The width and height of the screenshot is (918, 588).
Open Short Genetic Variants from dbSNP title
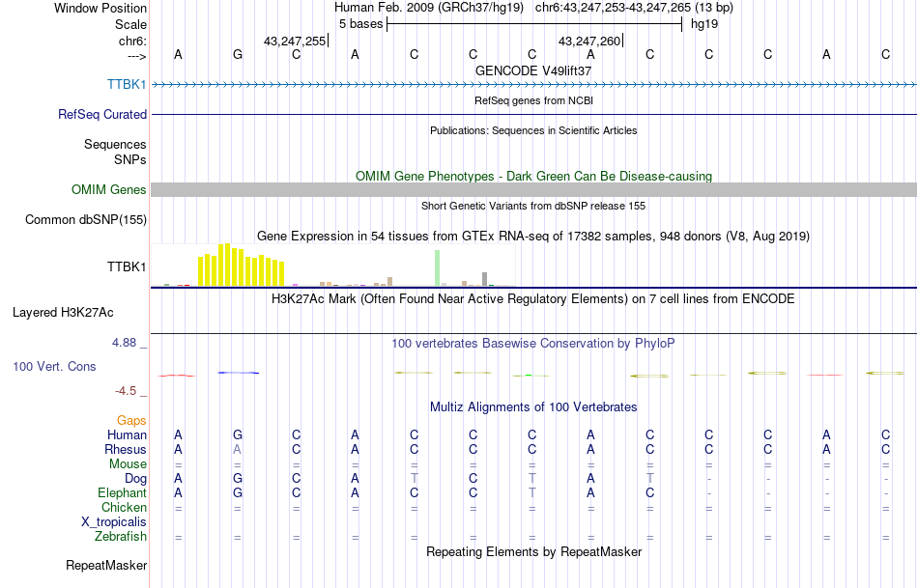[x=533, y=206]
